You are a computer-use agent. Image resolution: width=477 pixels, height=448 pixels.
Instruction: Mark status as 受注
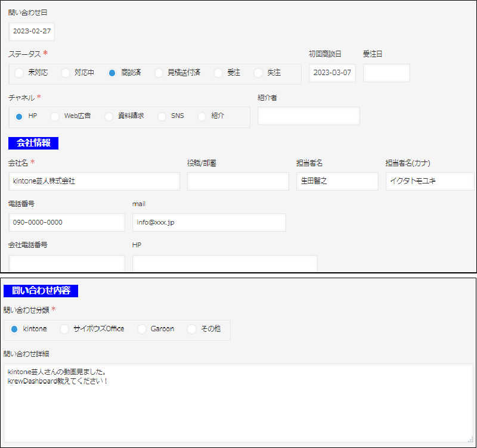tap(218, 73)
